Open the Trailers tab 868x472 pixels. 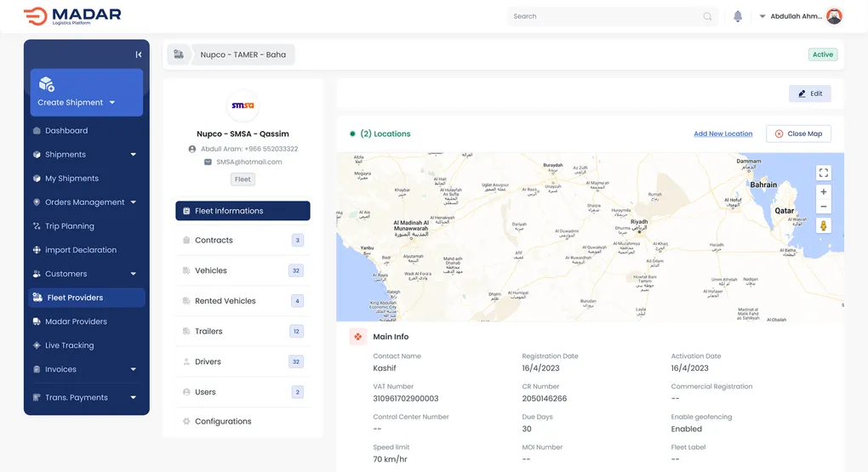coord(243,332)
